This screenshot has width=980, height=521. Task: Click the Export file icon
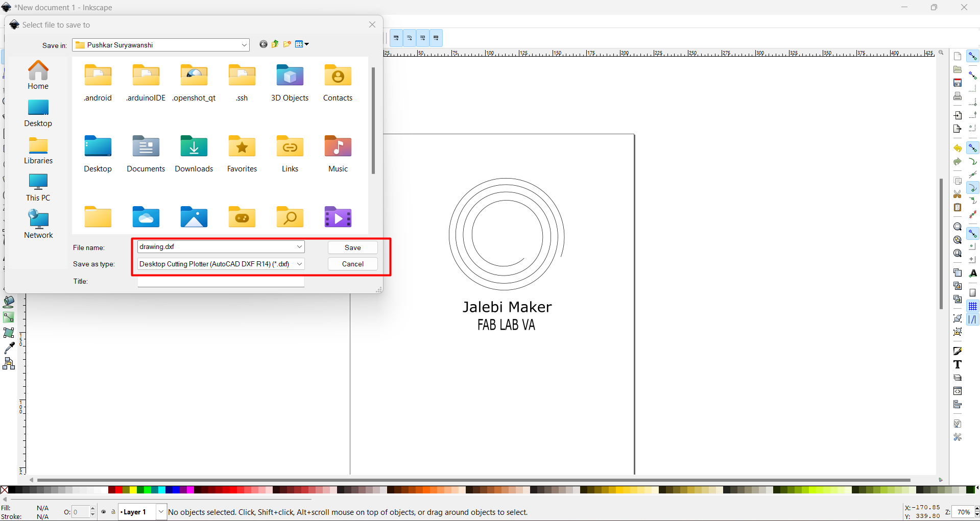point(958,129)
